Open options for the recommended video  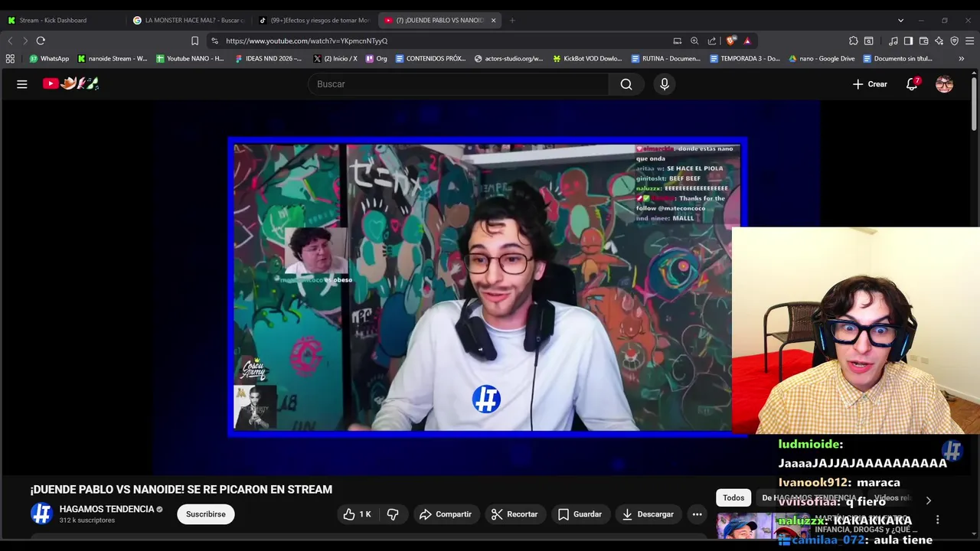coord(937,520)
